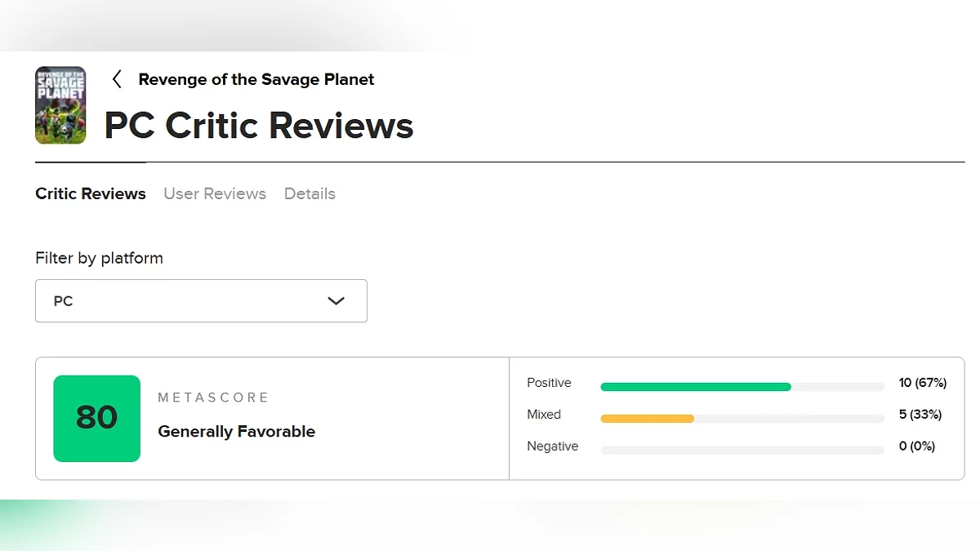Image resolution: width=980 pixels, height=551 pixels.
Task: Open the Details tab
Action: click(310, 193)
